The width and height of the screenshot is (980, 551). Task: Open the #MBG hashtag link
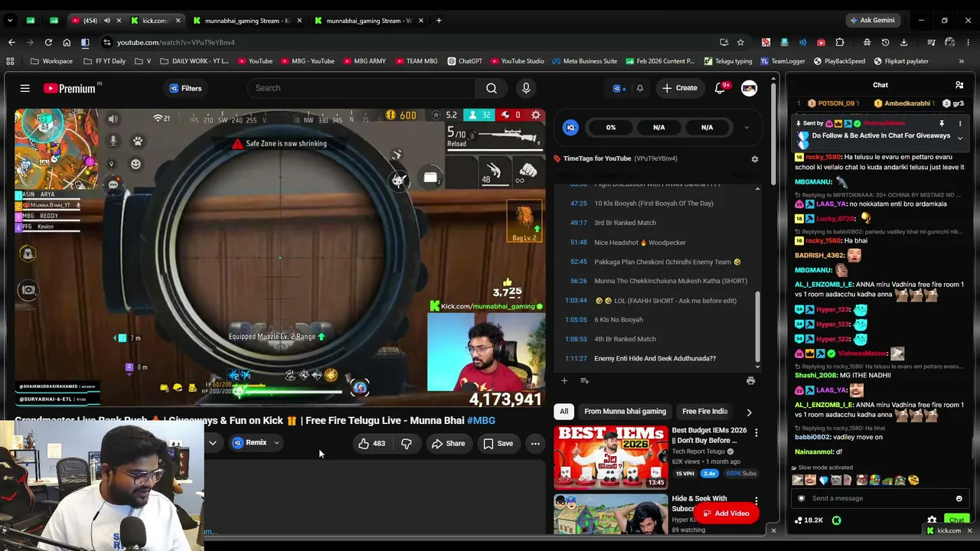[x=482, y=420]
